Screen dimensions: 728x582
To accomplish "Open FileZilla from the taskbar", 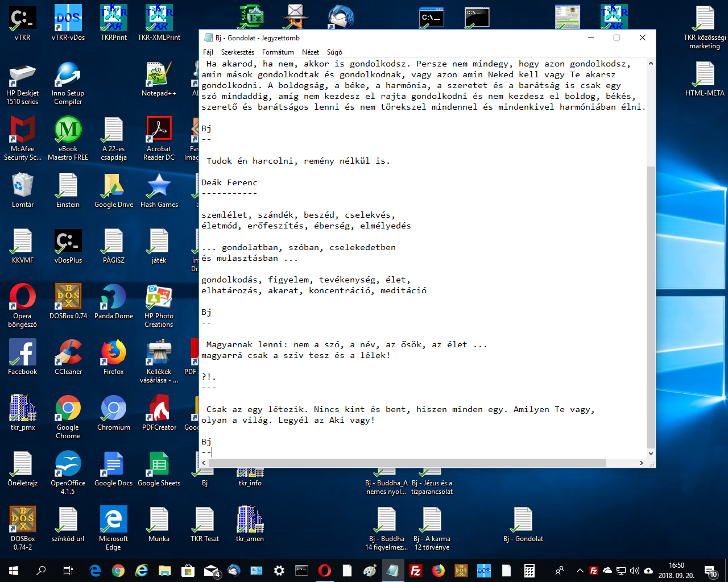I will click(x=416, y=571).
